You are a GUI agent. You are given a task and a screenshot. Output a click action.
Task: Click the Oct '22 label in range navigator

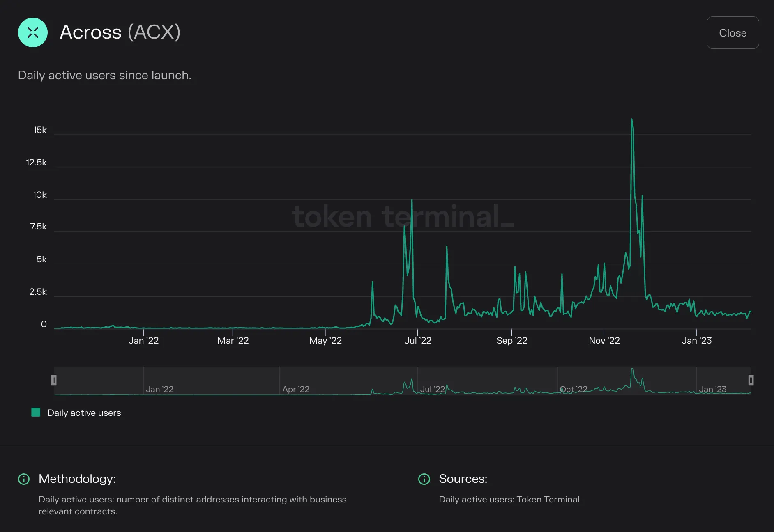coord(574,389)
